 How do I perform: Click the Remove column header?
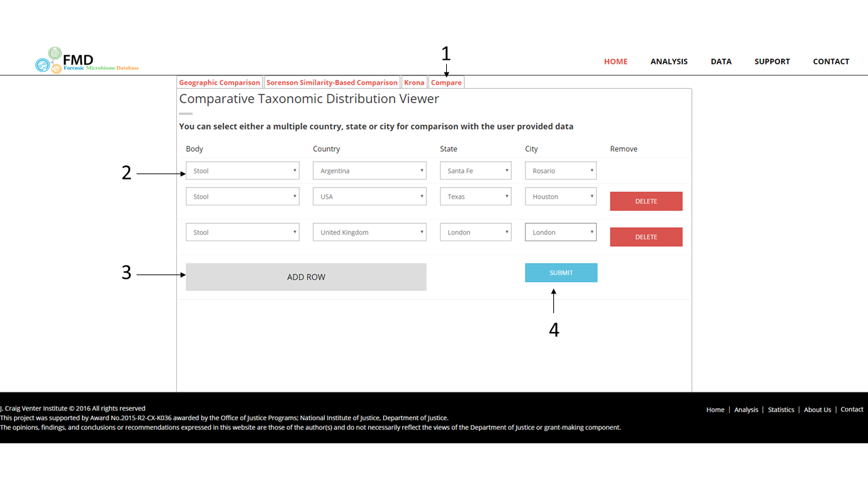pyautogui.click(x=624, y=149)
